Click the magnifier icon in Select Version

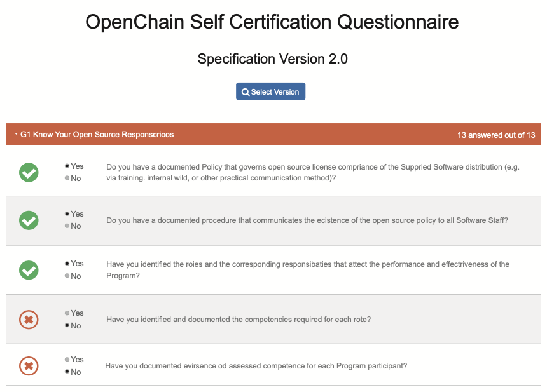[x=246, y=93]
